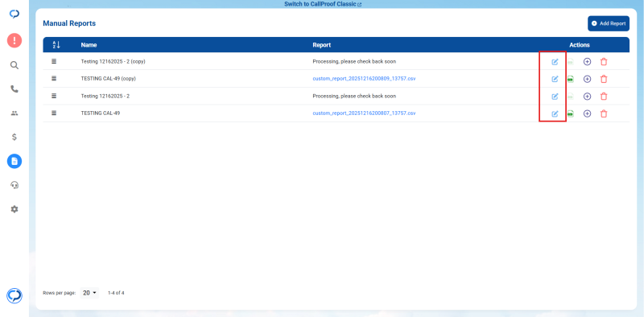Click drag handle of Testing 12162025 - 2 row
Image resolution: width=644 pixels, height=317 pixels.
coord(54,96)
